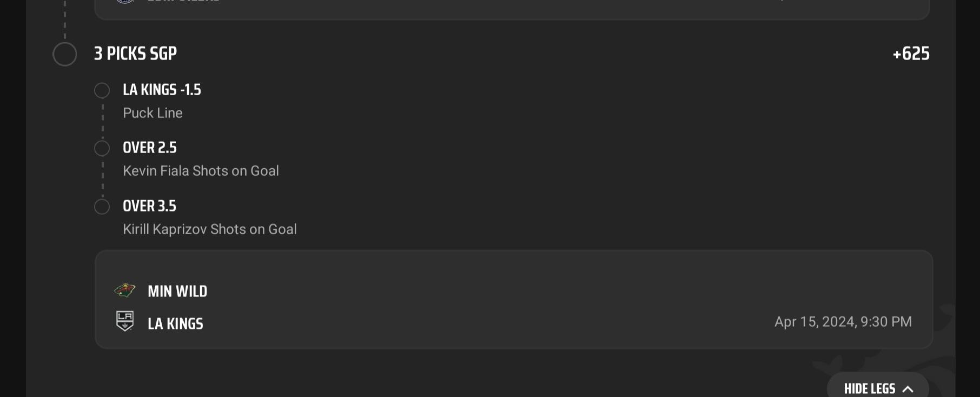Select the 3 PICKS SGP heading
Viewport: 980px width, 397px height.
click(x=135, y=54)
